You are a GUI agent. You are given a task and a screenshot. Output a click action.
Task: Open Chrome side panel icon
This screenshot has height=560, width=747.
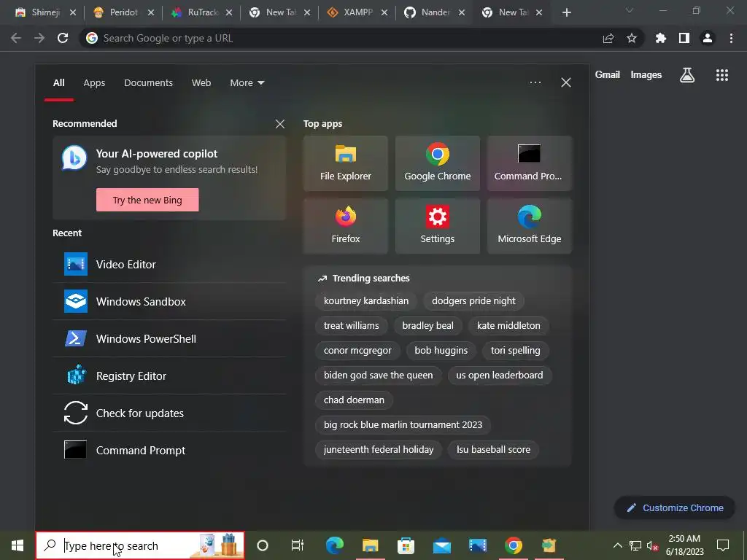click(x=684, y=38)
